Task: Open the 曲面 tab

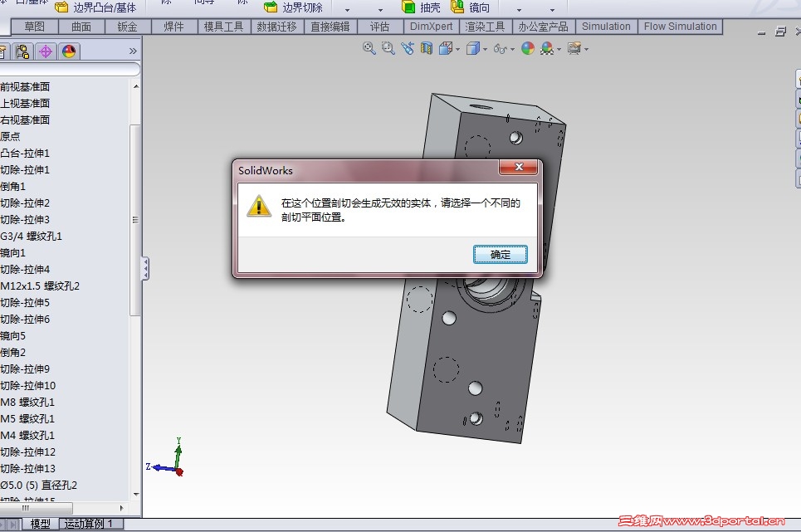Action: [x=81, y=27]
